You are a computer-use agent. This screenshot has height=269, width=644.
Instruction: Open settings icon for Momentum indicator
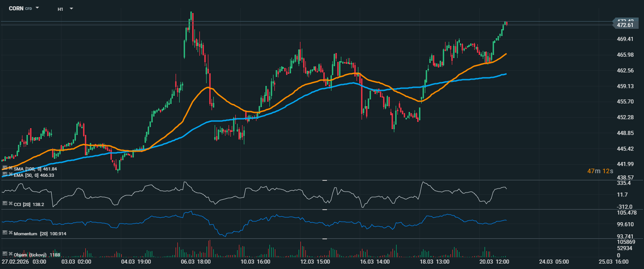click(x=4, y=233)
